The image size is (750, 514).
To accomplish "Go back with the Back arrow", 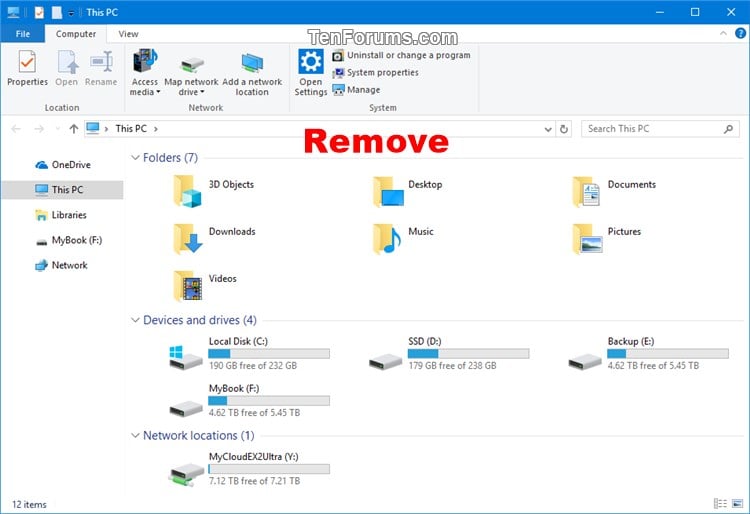I will (x=16, y=129).
